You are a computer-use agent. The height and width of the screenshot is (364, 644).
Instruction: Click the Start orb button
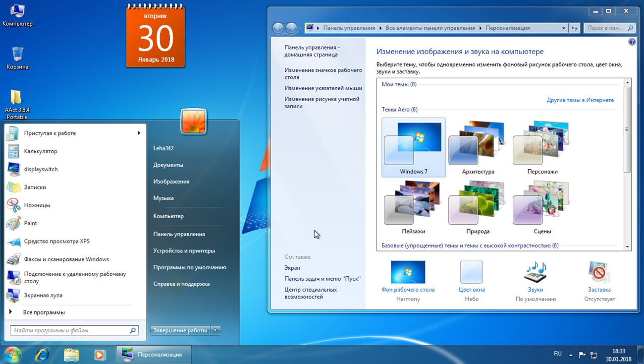(x=12, y=355)
